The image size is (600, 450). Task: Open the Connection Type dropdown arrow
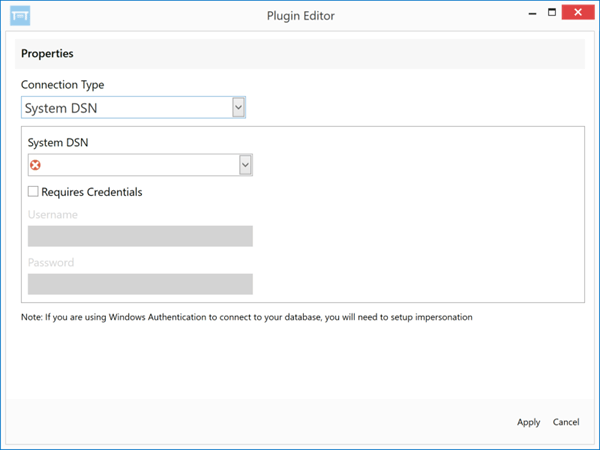click(x=238, y=108)
